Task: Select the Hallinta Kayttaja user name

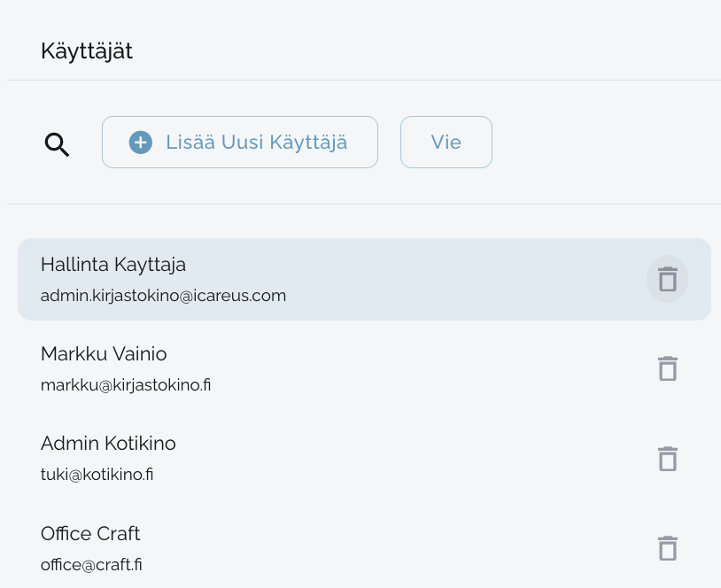Action: coord(113,265)
